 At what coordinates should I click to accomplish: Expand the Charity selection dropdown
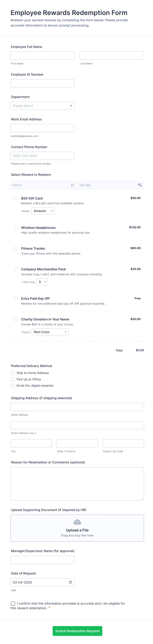50,332
